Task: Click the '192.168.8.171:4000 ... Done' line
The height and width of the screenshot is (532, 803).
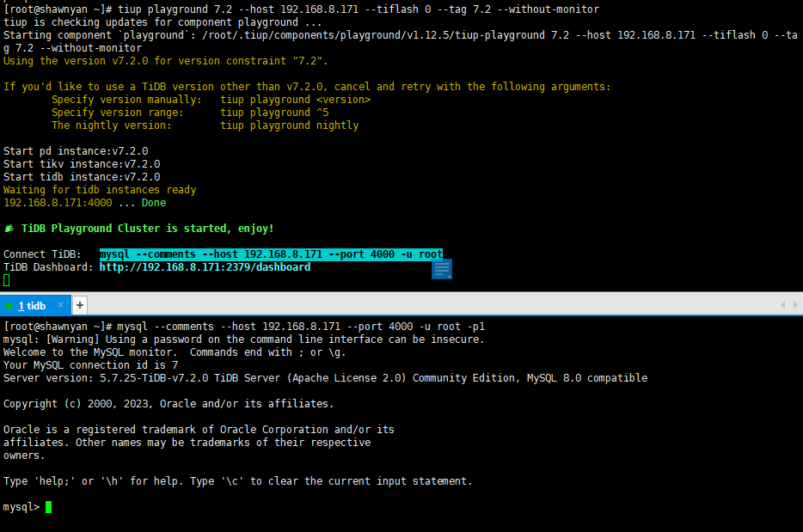Action: point(84,203)
